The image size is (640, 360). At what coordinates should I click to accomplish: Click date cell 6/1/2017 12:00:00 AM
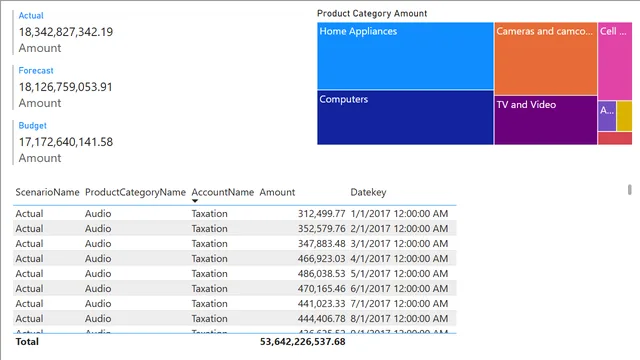click(x=399, y=289)
